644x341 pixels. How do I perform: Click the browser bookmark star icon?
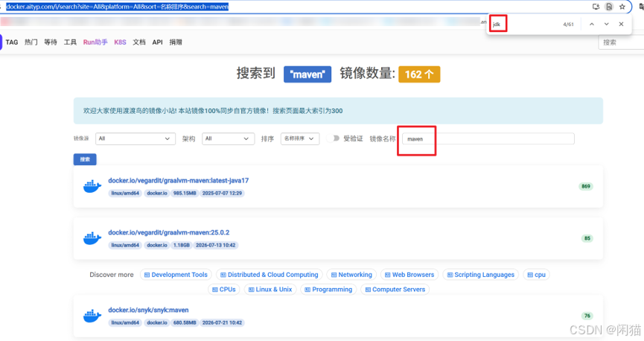[622, 7]
